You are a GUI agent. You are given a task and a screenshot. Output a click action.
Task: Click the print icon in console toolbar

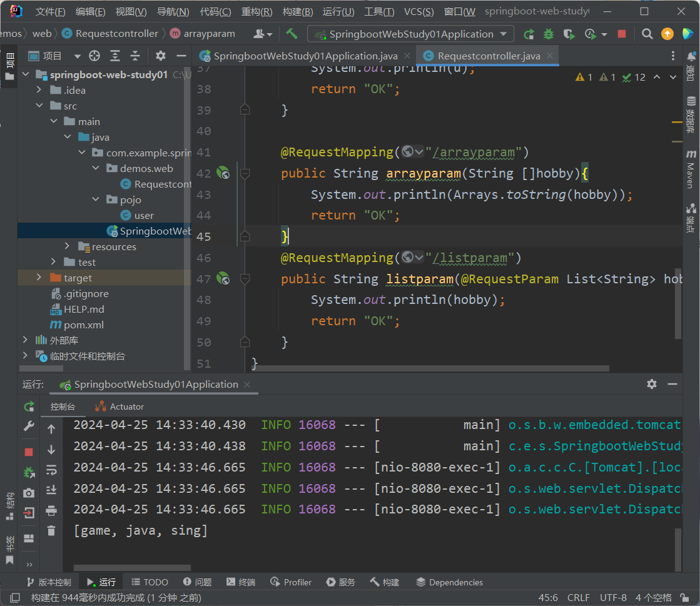tap(51, 511)
